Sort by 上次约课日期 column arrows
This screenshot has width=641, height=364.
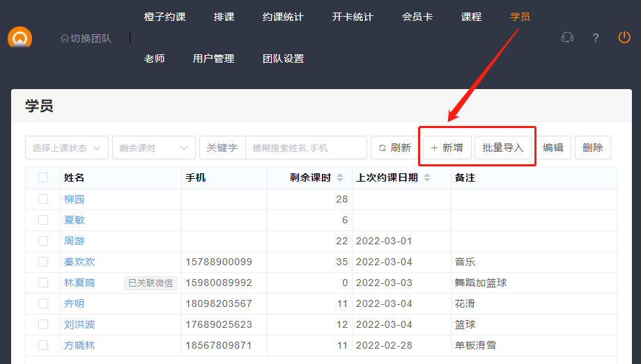pyautogui.click(x=426, y=177)
